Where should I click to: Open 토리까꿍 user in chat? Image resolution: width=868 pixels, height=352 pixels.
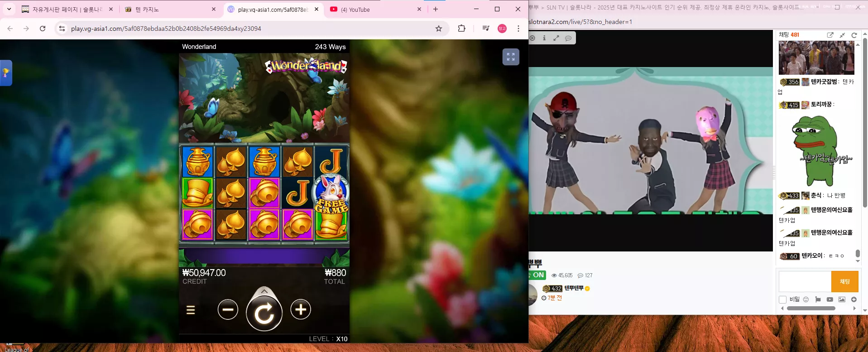pos(821,104)
